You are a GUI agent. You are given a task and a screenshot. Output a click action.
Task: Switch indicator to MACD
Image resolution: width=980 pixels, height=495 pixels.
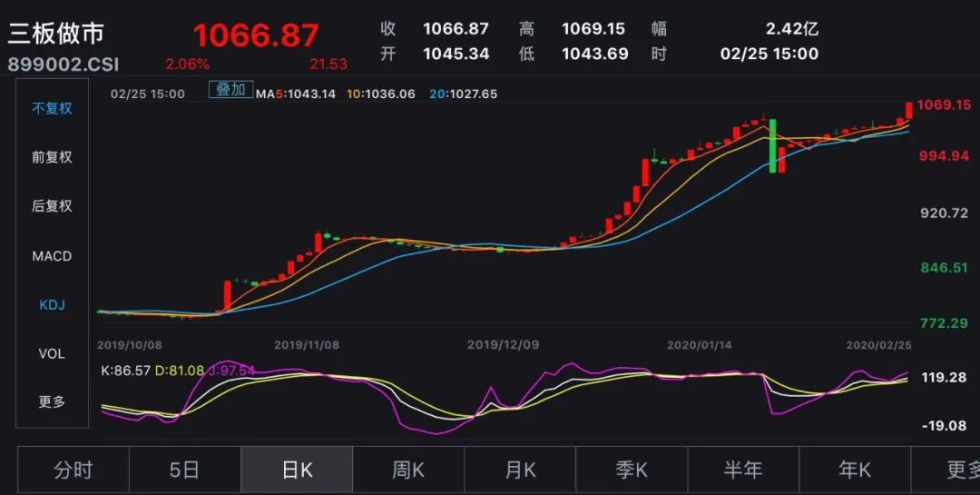(x=52, y=256)
